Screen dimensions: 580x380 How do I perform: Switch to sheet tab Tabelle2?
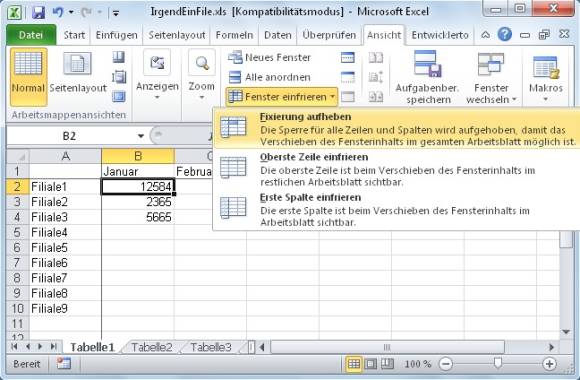152,347
